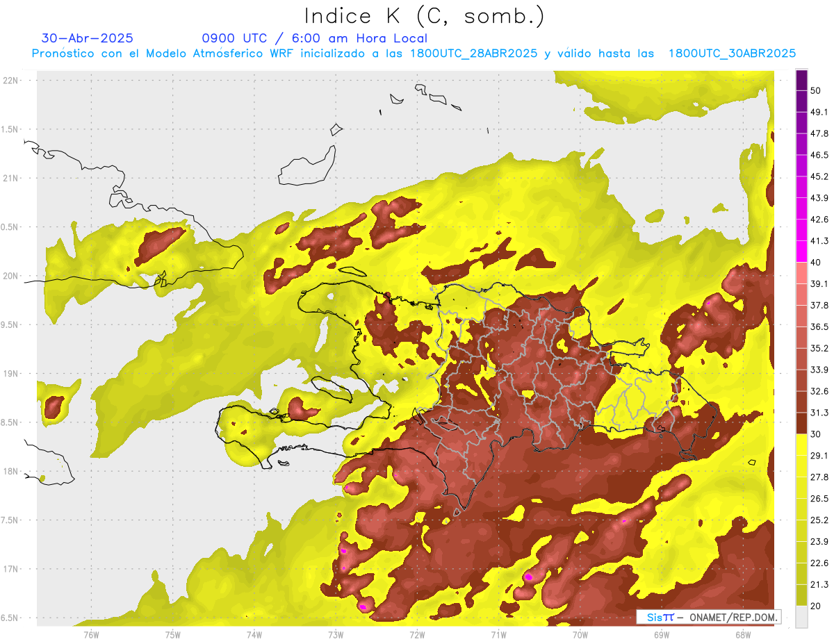Click the colorbar value '20'

tap(815, 606)
